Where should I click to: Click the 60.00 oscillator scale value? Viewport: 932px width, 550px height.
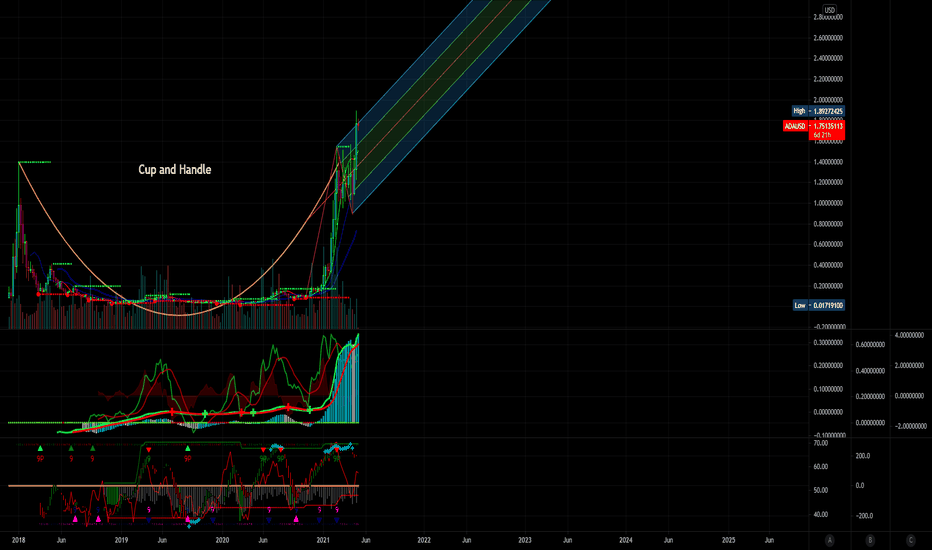coord(821,467)
